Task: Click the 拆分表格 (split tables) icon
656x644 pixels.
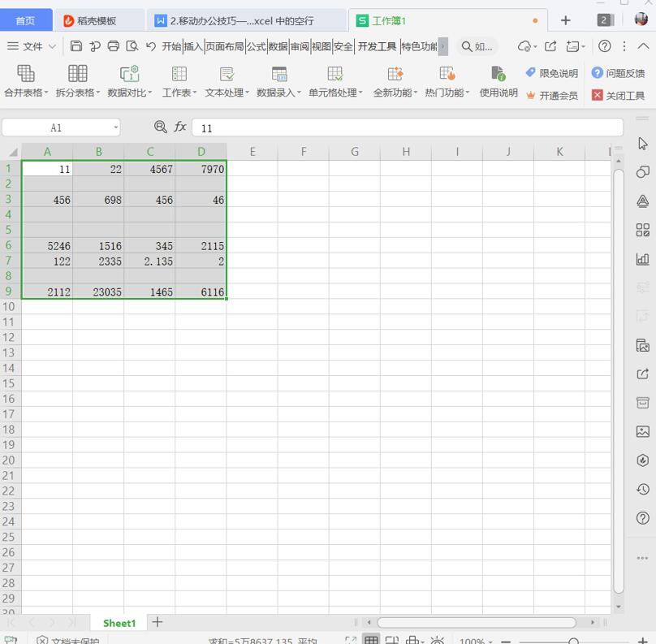Action: (77, 74)
